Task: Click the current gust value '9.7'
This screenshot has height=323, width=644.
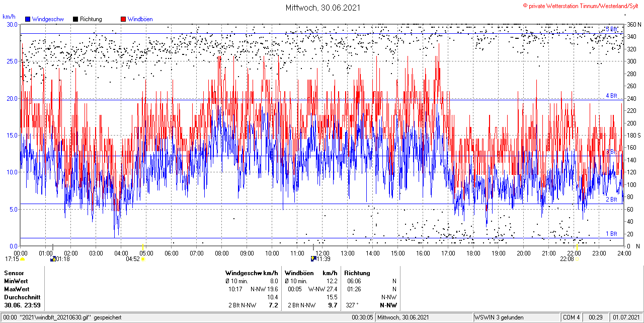Action: pyautogui.click(x=332, y=305)
